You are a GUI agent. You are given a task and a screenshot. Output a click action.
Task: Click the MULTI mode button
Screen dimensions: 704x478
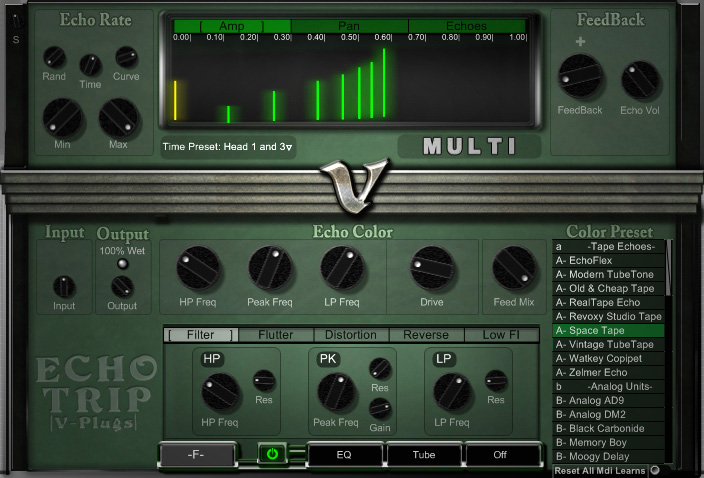point(469,146)
